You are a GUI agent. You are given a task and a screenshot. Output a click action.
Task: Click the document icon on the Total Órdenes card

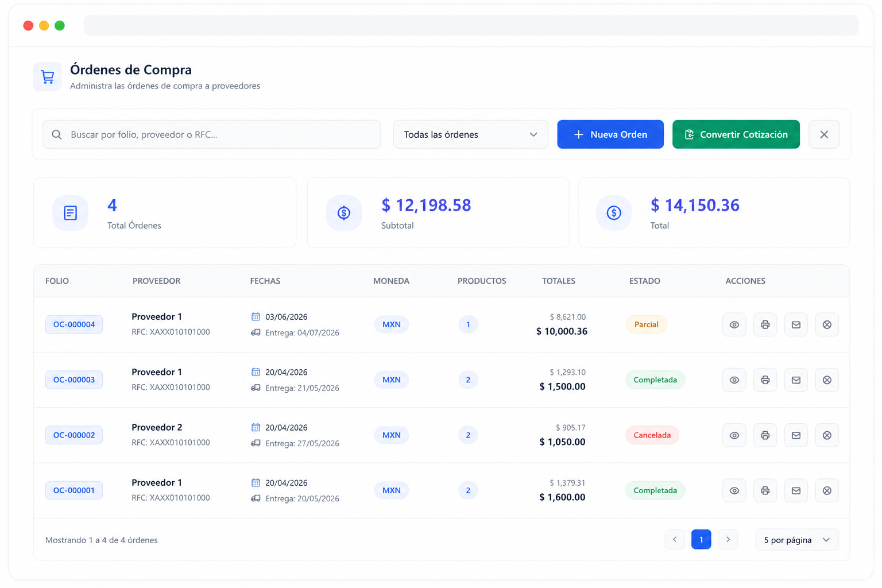71,213
